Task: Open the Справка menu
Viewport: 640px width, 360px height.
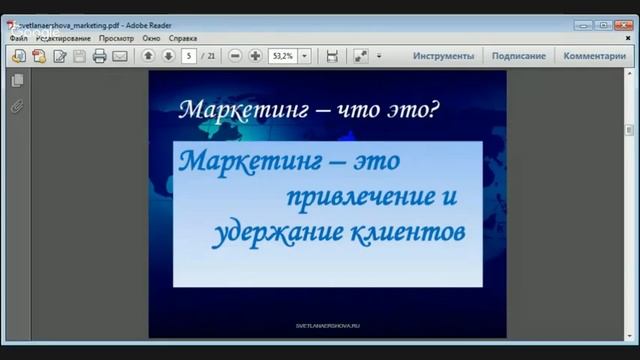Action: pyautogui.click(x=183, y=38)
